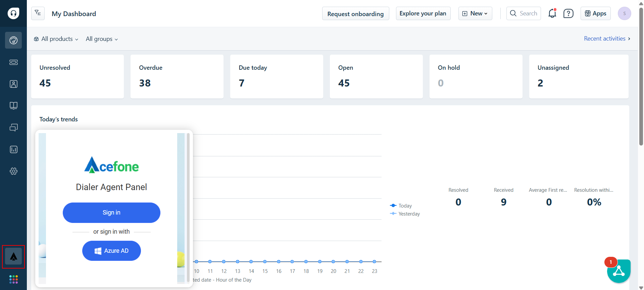The height and width of the screenshot is (290, 644).
Task: Open the Overdue tickets card
Action: pos(177,76)
